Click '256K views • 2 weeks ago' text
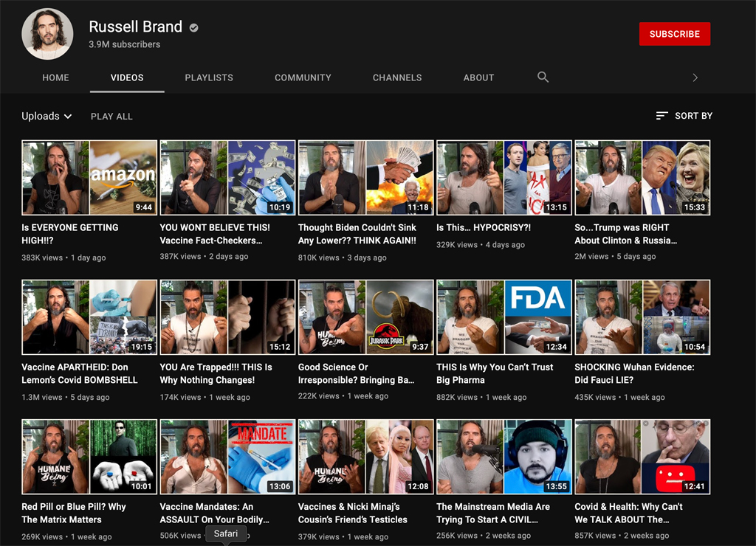Viewport: 756px width, 546px height. tap(484, 536)
